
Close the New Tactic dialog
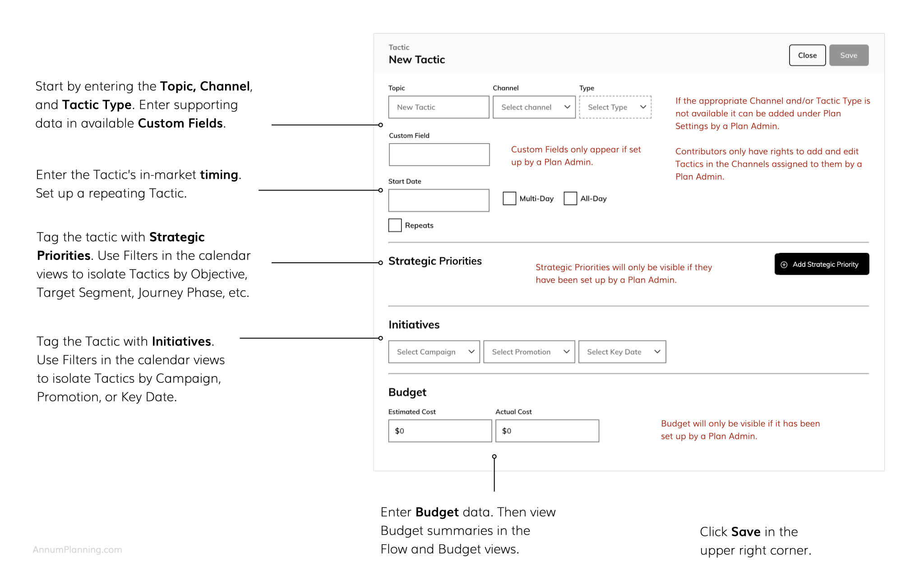(807, 55)
